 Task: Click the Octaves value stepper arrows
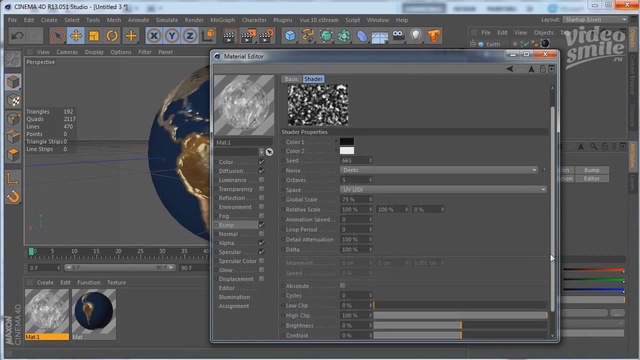click(x=370, y=180)
